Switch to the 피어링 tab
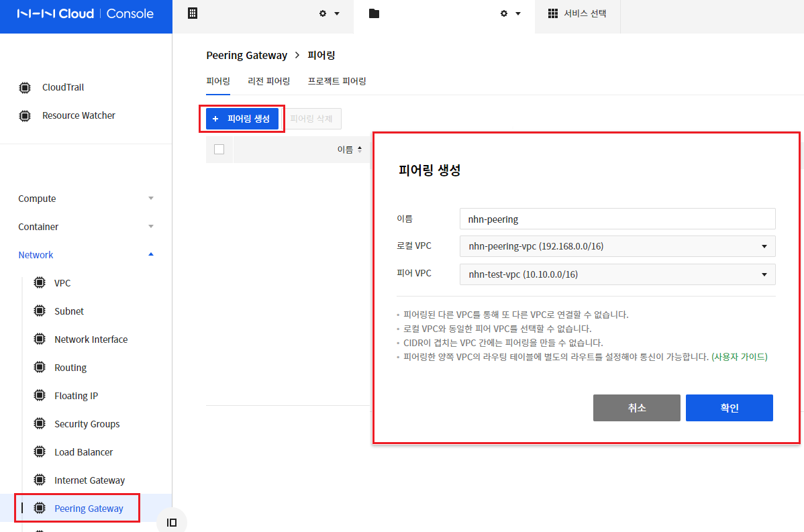Screen dimensions: 804x532 218,81
